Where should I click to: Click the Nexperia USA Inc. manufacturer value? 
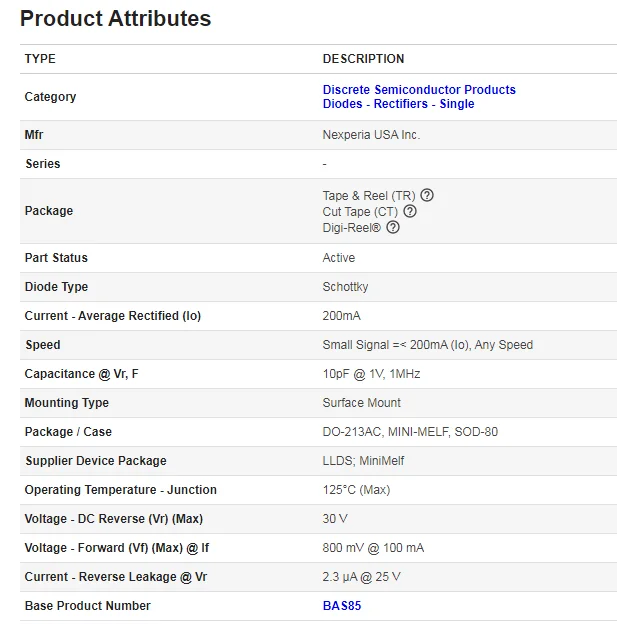[371, 135]
